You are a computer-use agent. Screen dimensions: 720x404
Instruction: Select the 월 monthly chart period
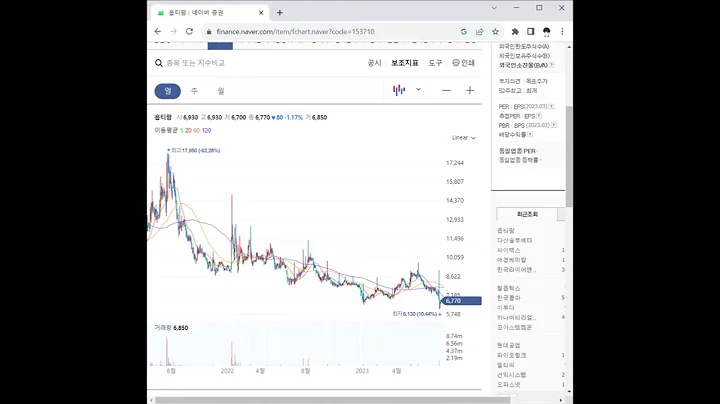221,91
